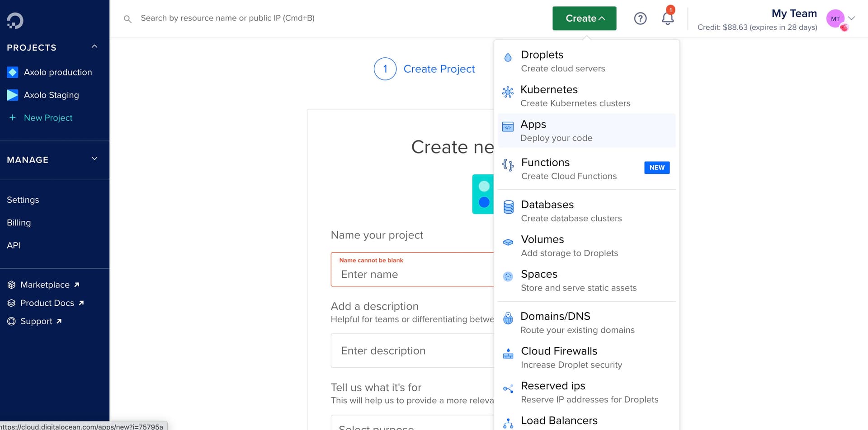868x430 pixels.
Task: Click the Credit $88.63 balance text
Action: coord(757,27)
